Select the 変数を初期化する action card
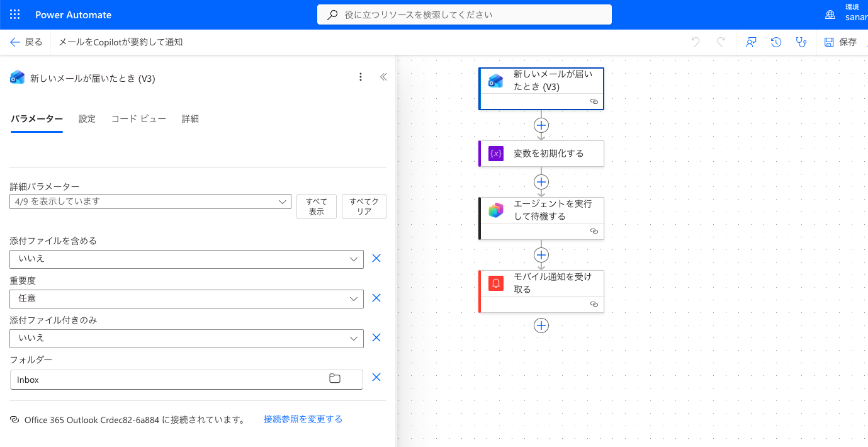The height and width of the screenshot is (447, 868). 541,154
